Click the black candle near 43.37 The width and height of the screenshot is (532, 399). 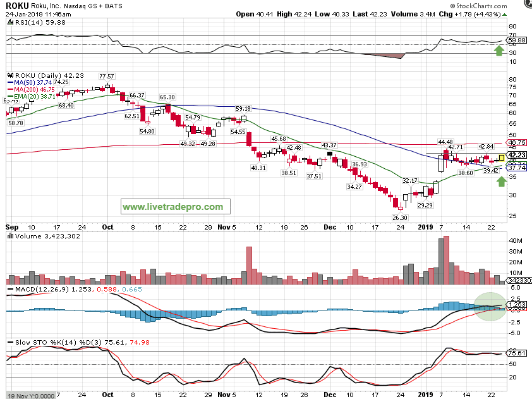tap(329, 154)
